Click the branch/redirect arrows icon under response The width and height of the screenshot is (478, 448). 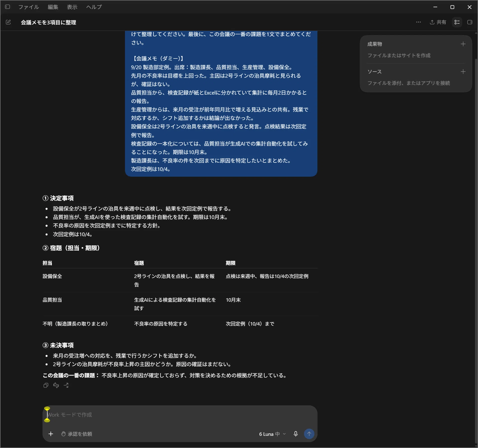[66, 385]
